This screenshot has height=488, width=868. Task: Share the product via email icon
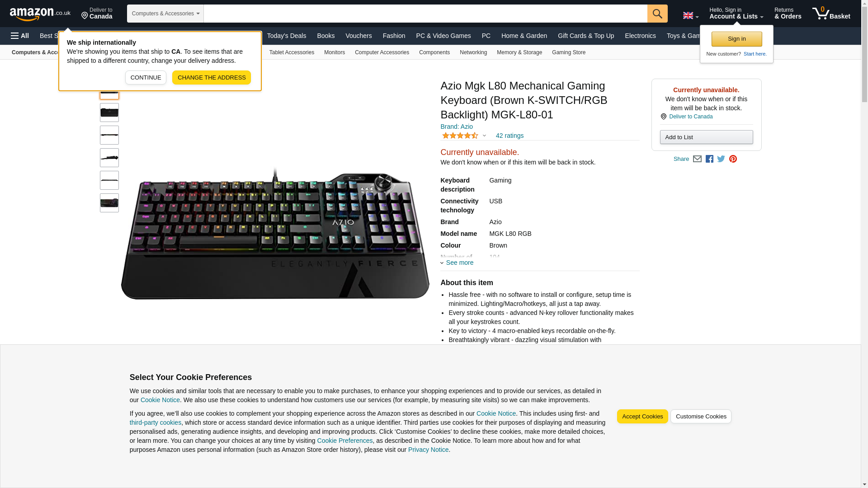pyautogui.click(x=697, y=159)
